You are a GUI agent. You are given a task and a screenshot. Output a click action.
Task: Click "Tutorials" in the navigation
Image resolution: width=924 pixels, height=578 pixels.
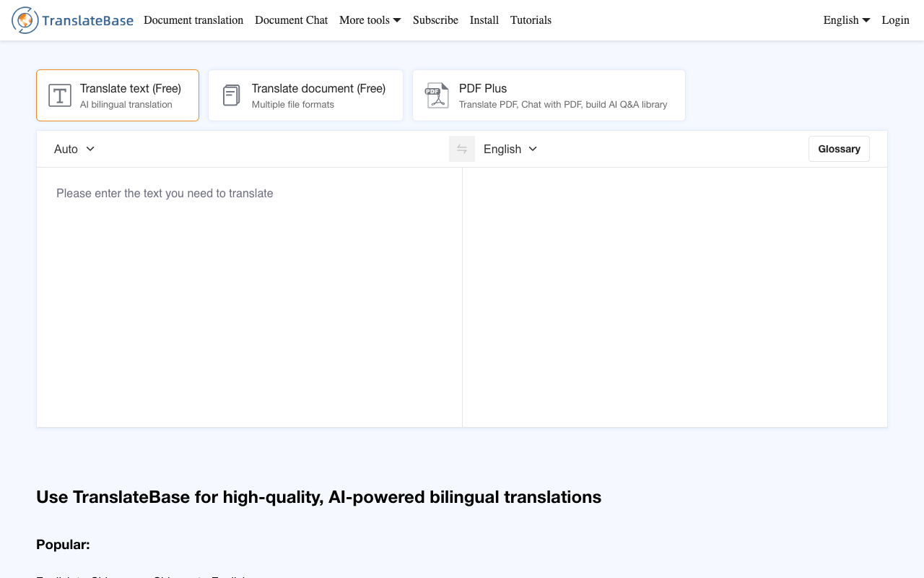pyautogui.click(x=531, y=20)
